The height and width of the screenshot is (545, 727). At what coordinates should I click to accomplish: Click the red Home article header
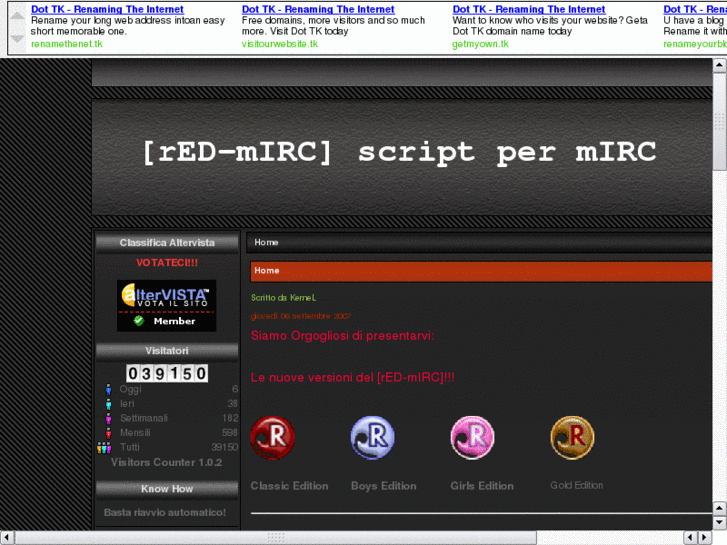[x=481, y=271]
